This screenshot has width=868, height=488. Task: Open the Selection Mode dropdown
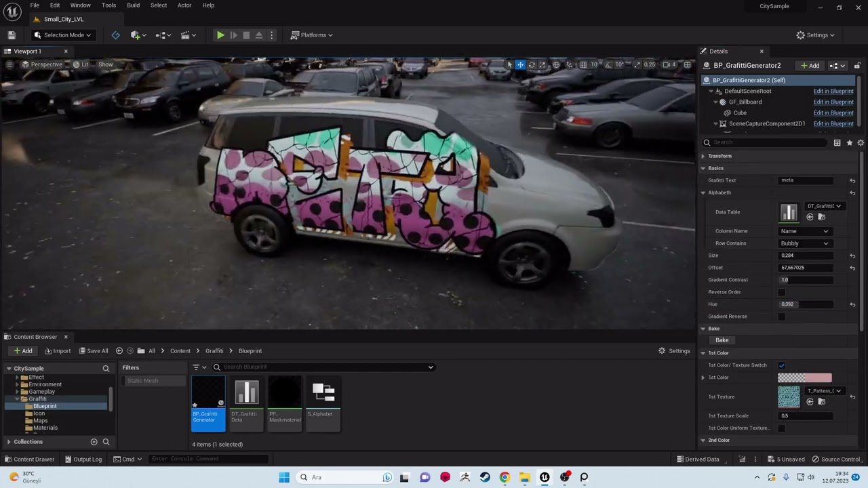pos(62,35)
